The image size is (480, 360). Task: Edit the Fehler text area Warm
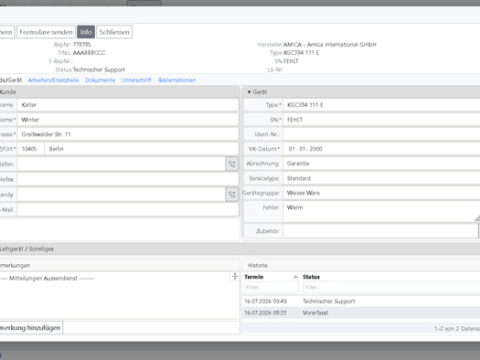tap(382, 212)
